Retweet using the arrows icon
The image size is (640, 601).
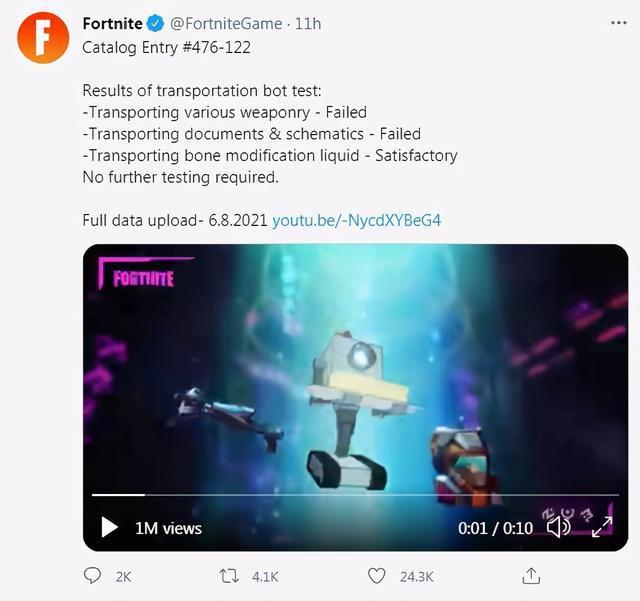tap(230, 576)
